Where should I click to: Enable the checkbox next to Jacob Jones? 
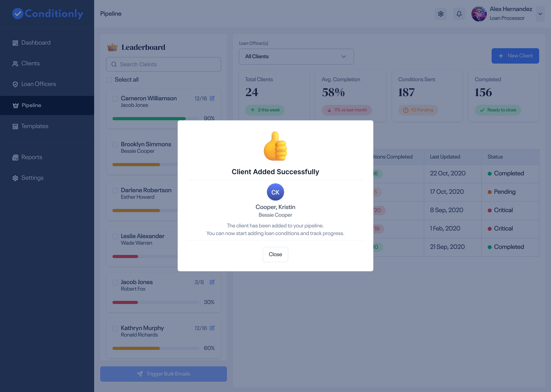pos(115,282)
